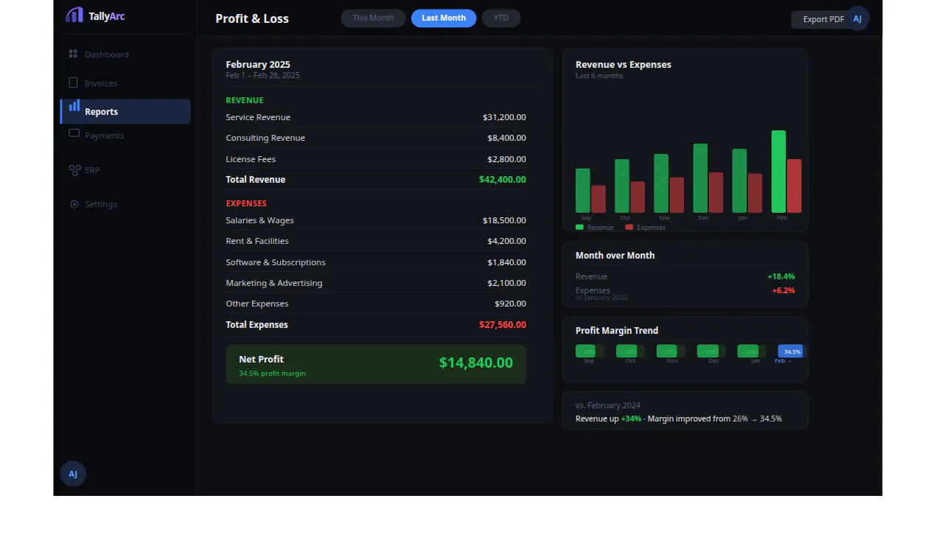This screenshot has height=560, width=936.
Task: Click the '$14,840.00' net profit value
Action: tap(476, 363)
